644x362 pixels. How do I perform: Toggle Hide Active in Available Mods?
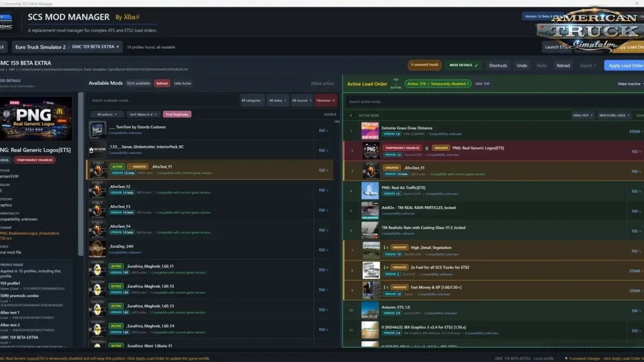pyautogui.click(x=183, y=83)
